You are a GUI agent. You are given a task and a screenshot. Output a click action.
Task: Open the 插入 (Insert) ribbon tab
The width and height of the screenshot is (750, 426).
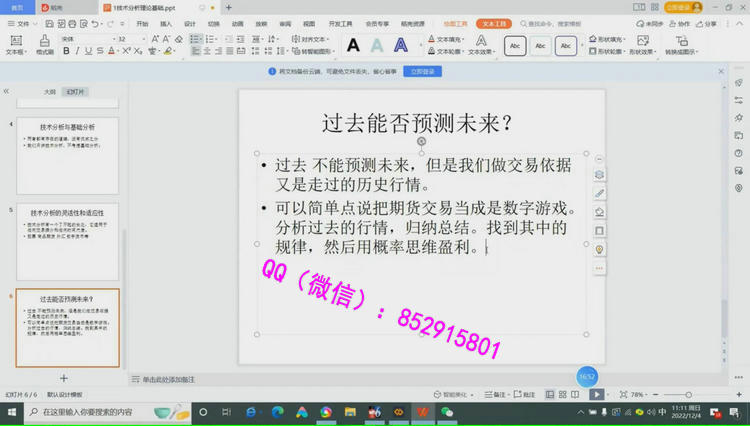[x=166, y=23]
